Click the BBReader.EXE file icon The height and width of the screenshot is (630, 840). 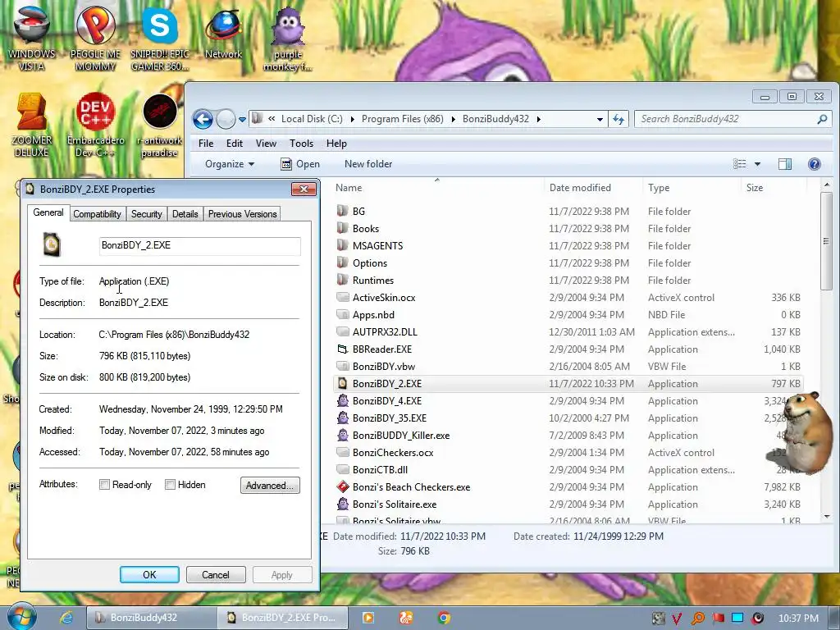coord(343,349)
